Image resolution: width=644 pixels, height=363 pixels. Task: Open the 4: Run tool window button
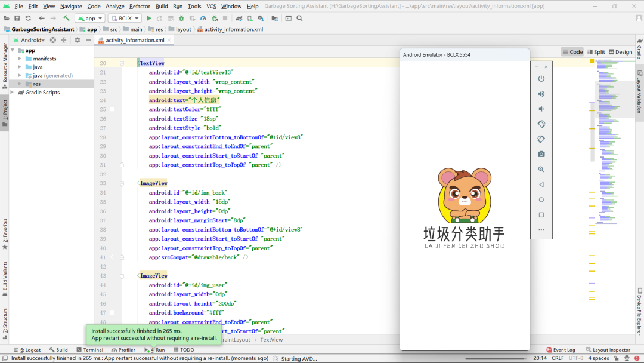tap(155, 350)
